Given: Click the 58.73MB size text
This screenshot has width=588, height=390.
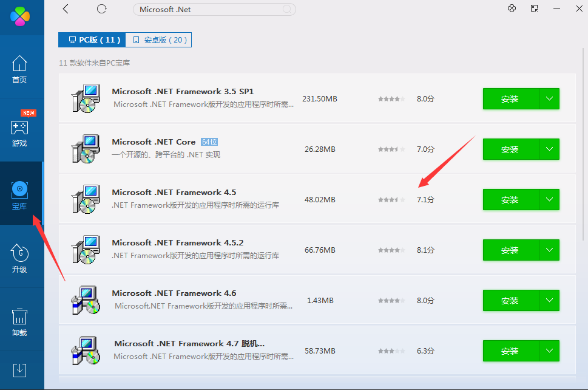Looking at the screenshot, I should 320,351.
